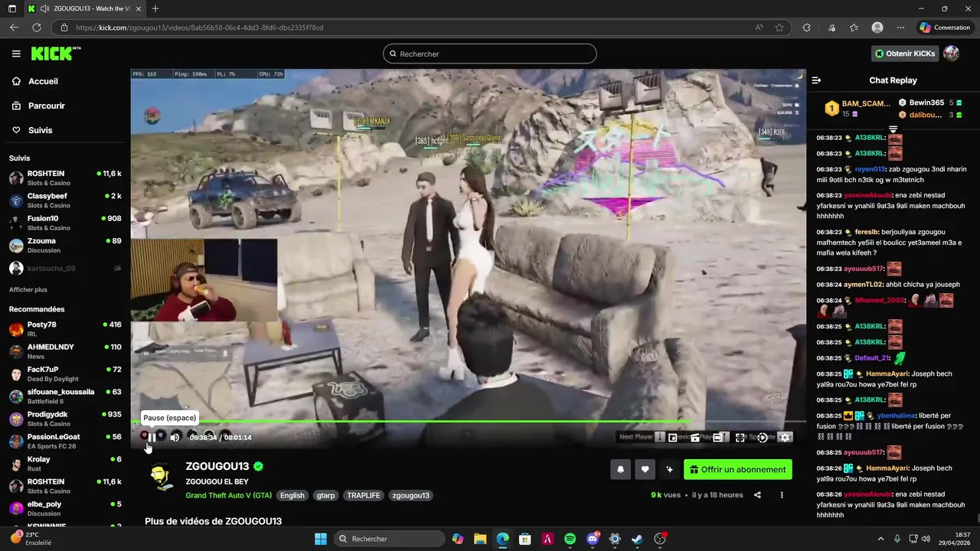Expand followed list with Afficher plus
The image size is (980, 551).
[x=28, y=290]
